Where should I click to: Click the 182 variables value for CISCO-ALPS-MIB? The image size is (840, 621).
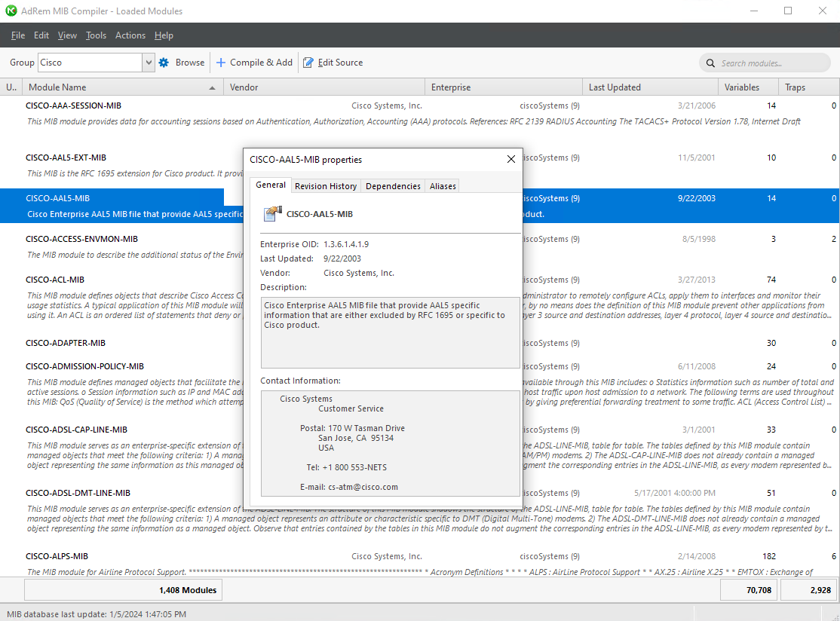tap(769, 556)
